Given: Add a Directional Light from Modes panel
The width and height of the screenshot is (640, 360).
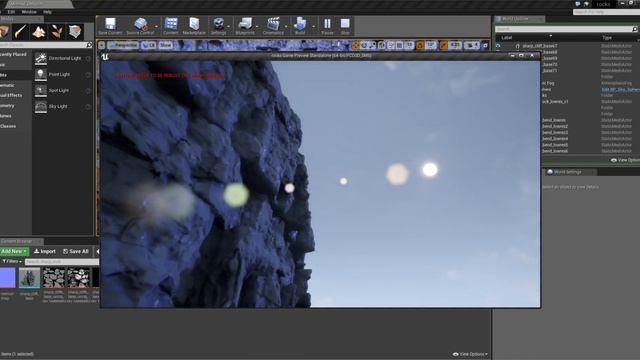Looking at the screenshot, I should click(58, 58).
